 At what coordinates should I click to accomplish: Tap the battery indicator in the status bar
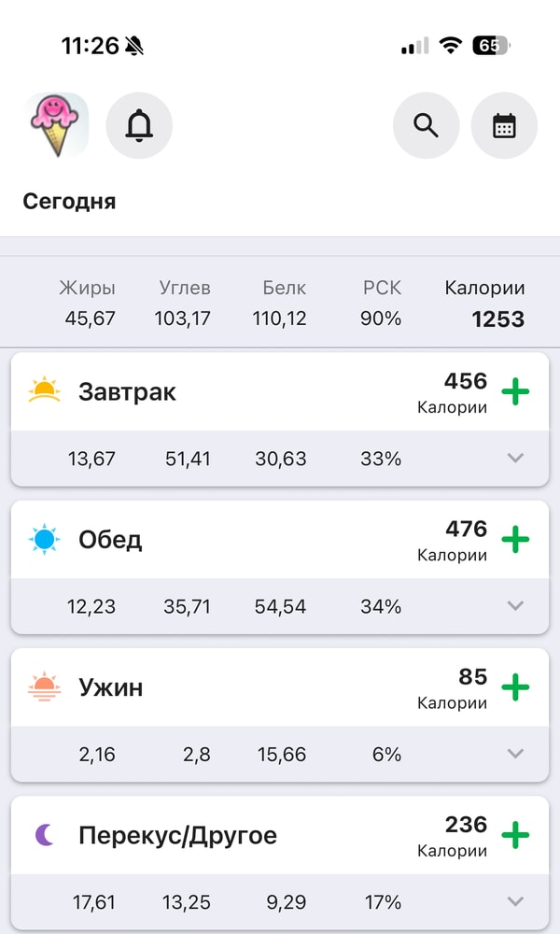click(x=489, y=45)
